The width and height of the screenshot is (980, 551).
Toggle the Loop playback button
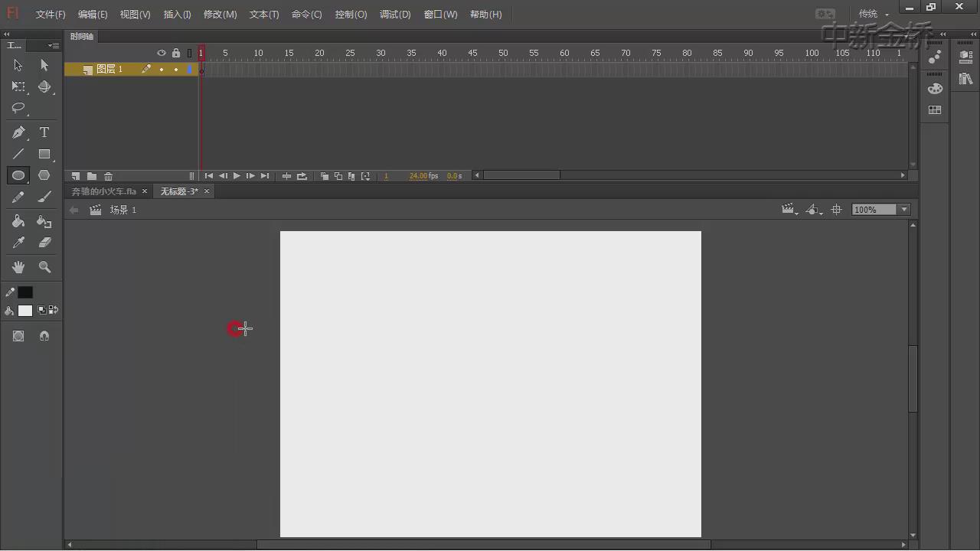(x=302, y=176)
